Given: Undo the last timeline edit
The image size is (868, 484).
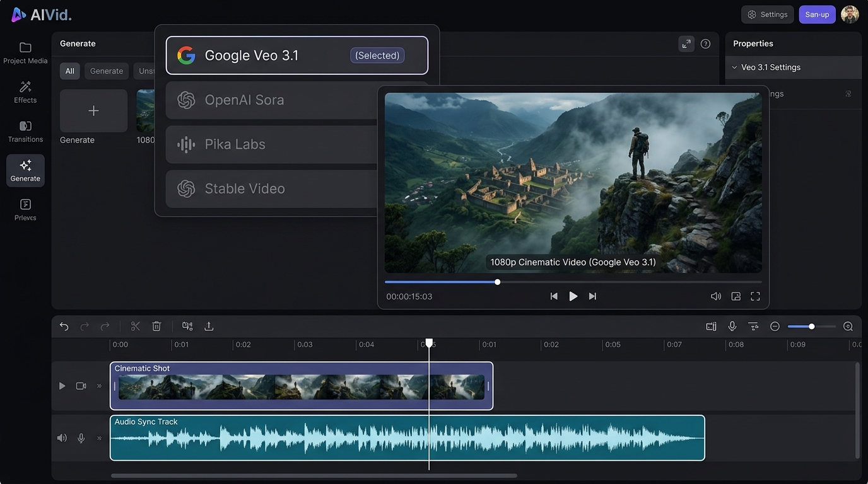Looking at the screenshot, I should [64, 326].
